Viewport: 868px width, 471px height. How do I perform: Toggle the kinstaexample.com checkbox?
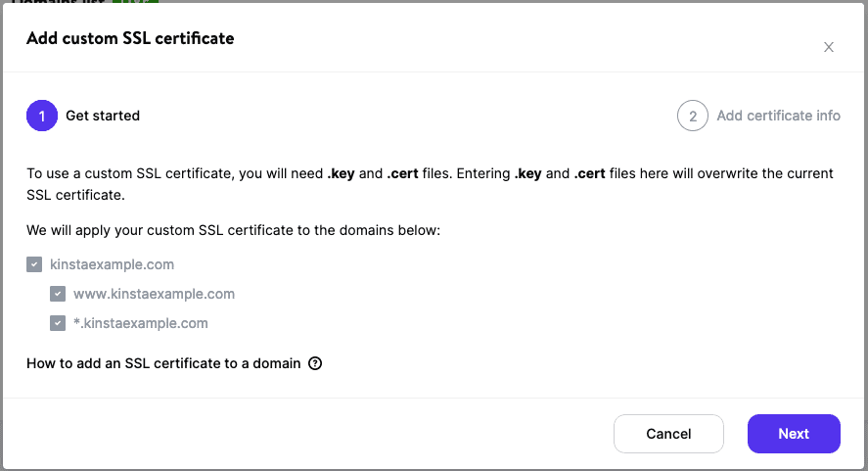tap(34, 264)
